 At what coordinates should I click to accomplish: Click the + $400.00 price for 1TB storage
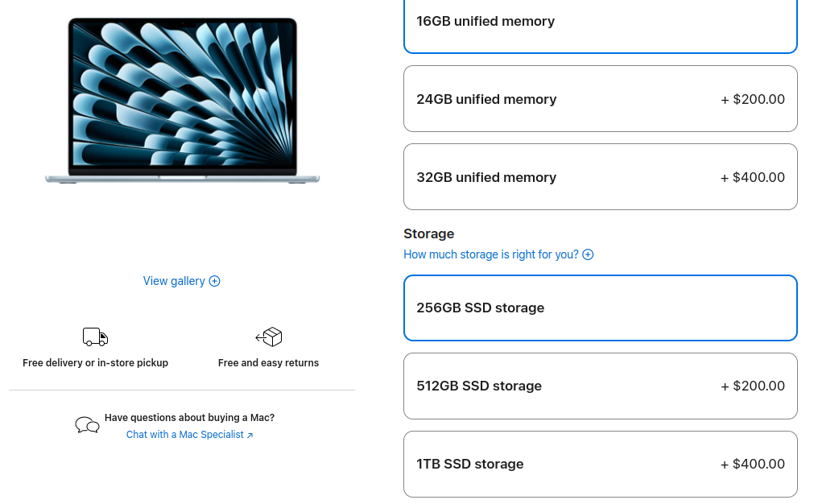[753, 464]
